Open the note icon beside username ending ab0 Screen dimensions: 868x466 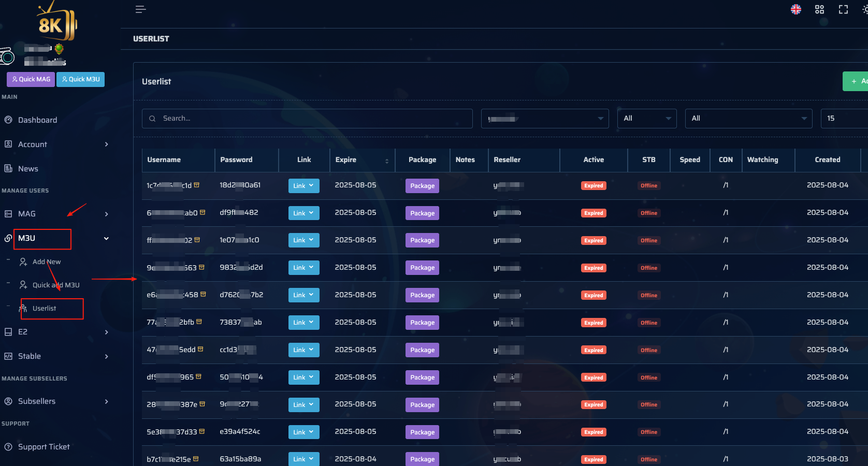202,212
